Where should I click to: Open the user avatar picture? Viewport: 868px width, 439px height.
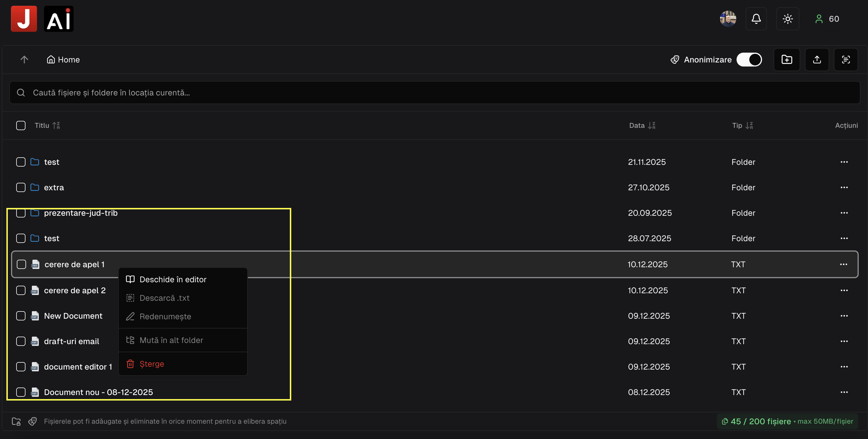728,19
